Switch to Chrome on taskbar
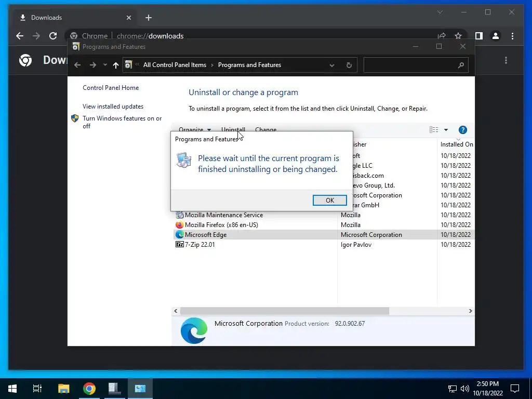Viewport: 532px width, 399px height. point(89,389)
